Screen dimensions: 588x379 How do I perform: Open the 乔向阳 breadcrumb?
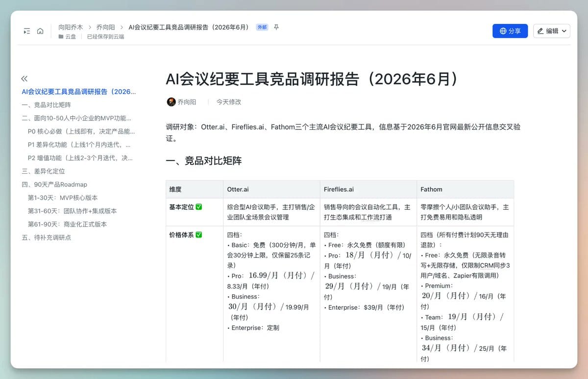click(x=105, y=27)
